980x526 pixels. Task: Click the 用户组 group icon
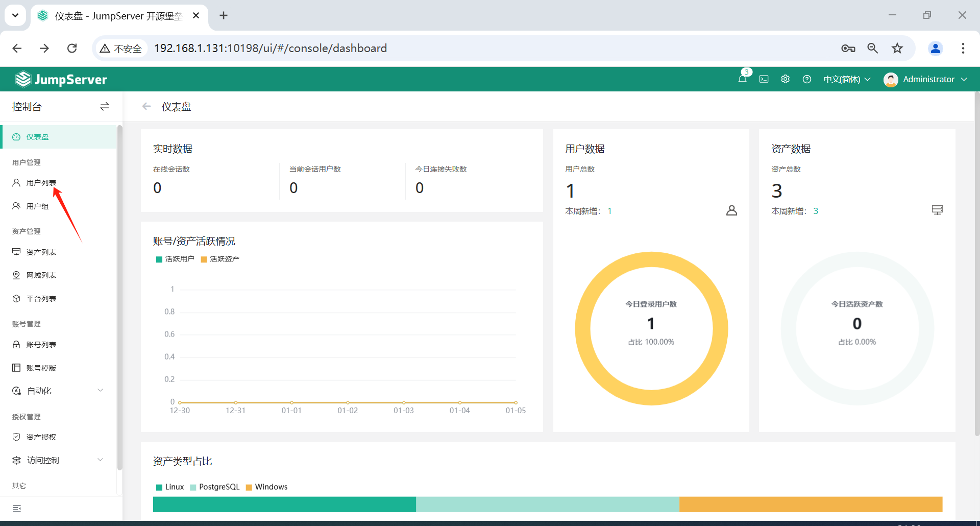[x=16, y=206]
